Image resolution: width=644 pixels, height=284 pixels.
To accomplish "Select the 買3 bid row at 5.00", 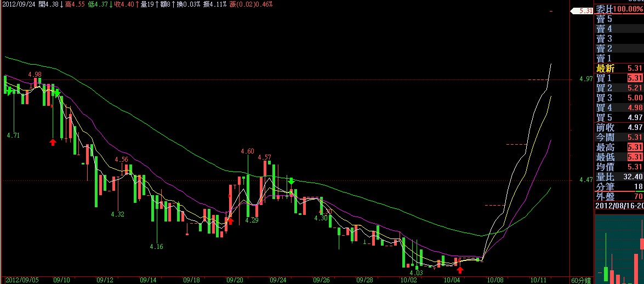I will [x=619, y=98].
